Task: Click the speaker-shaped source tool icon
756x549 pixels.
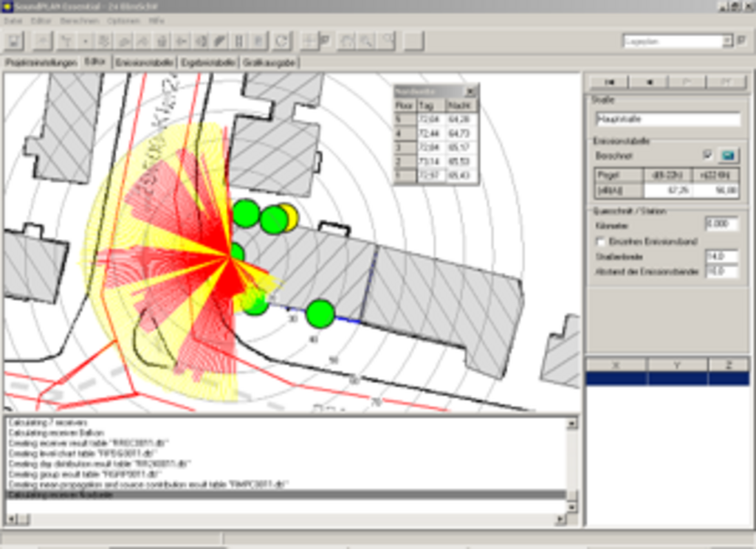Action: coord(201,41)
